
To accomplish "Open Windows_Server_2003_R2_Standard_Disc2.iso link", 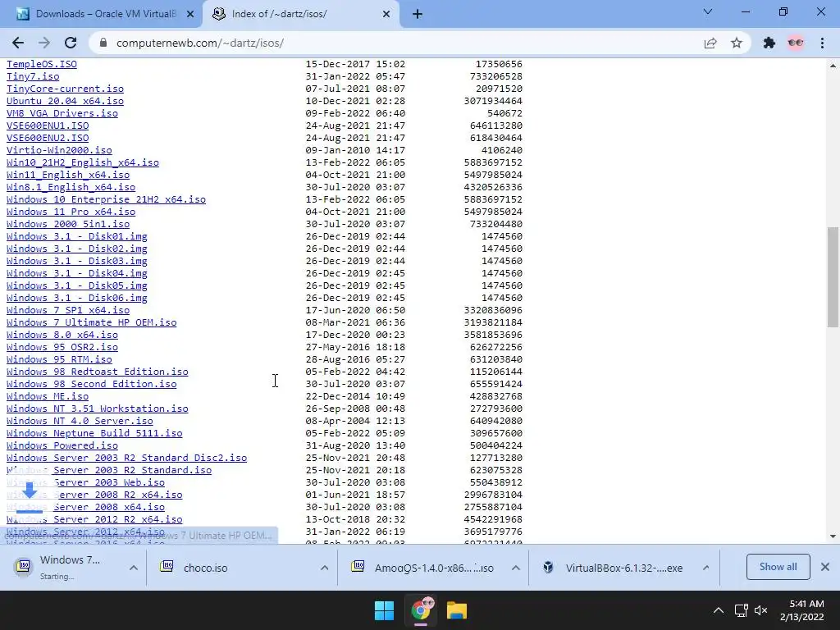I will click(x=126, y=459).
